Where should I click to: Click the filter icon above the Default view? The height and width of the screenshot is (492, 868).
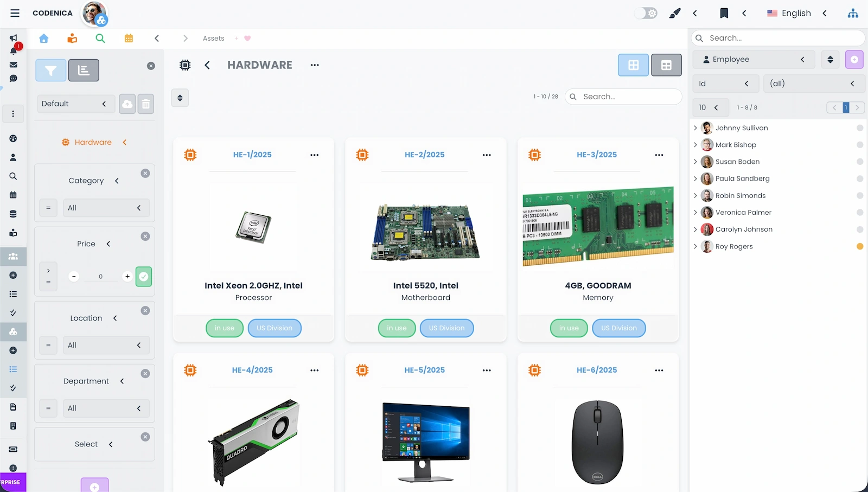click(50, 70)
